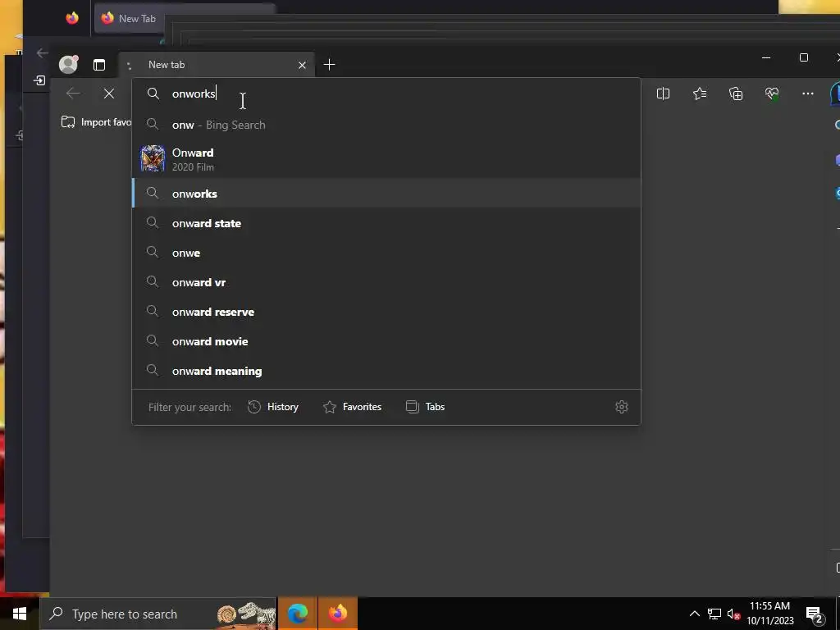Image resolution: width=840 pixels, height=630 pixels.
Task: Open the taskbar clock and date
Action: coord(769,614)
